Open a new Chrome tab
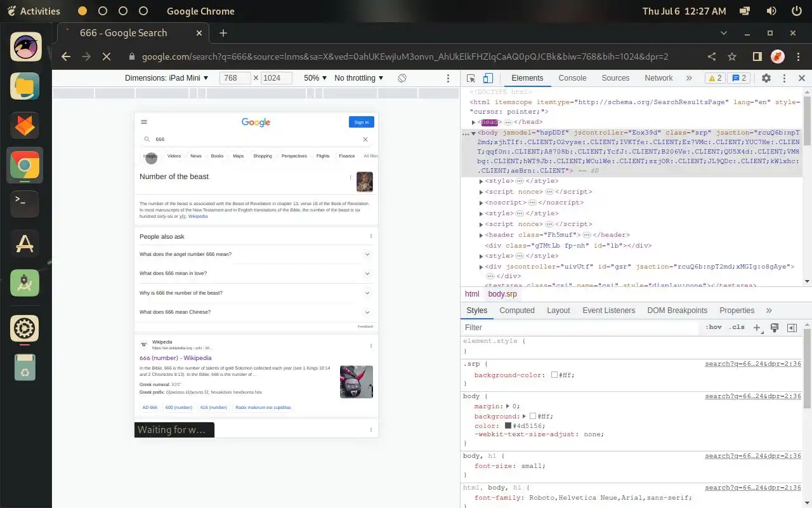 pos(223,33)
